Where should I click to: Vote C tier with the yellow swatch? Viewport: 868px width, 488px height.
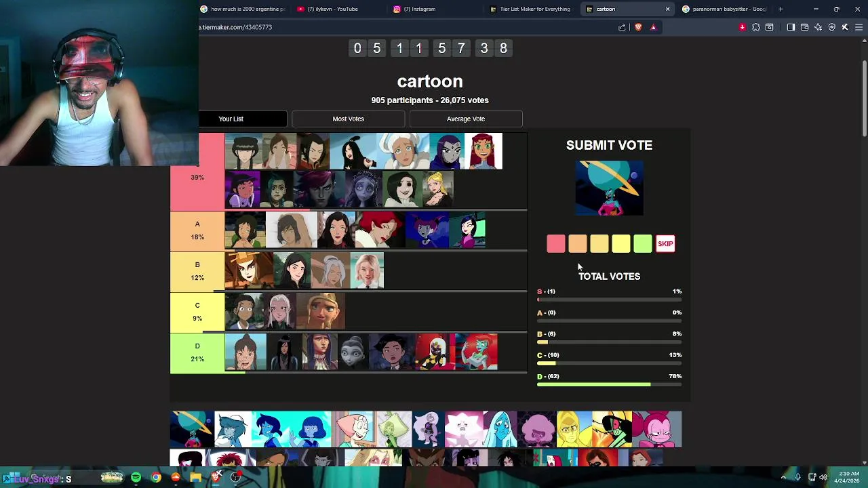pos(620,244)
